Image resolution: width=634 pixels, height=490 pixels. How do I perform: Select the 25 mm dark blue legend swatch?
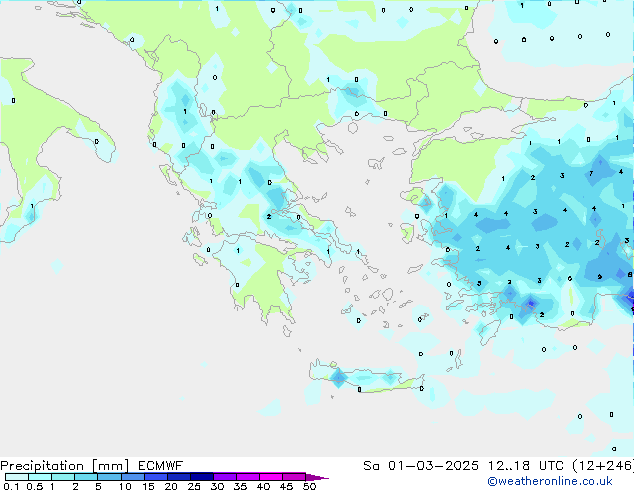coord(201,477)
